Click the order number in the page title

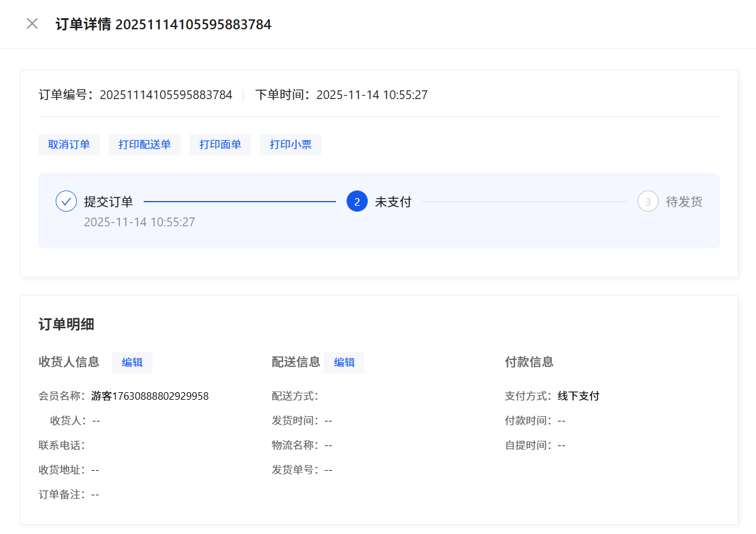pos(193,25)
